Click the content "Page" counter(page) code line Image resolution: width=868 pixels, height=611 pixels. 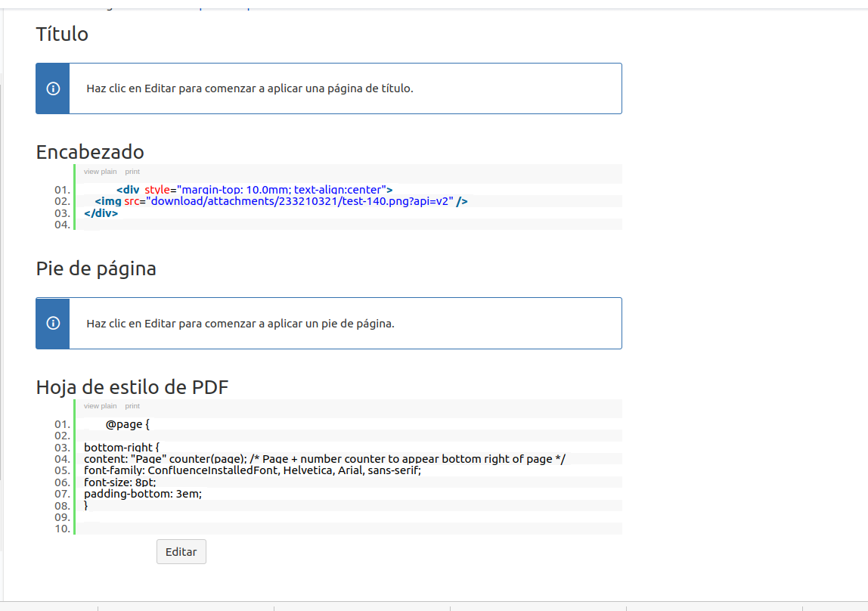pyautogui.click(x=325, y=459)
